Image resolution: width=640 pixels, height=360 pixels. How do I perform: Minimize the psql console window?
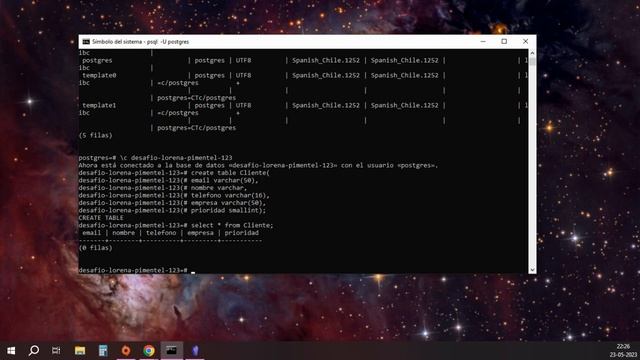483,42
